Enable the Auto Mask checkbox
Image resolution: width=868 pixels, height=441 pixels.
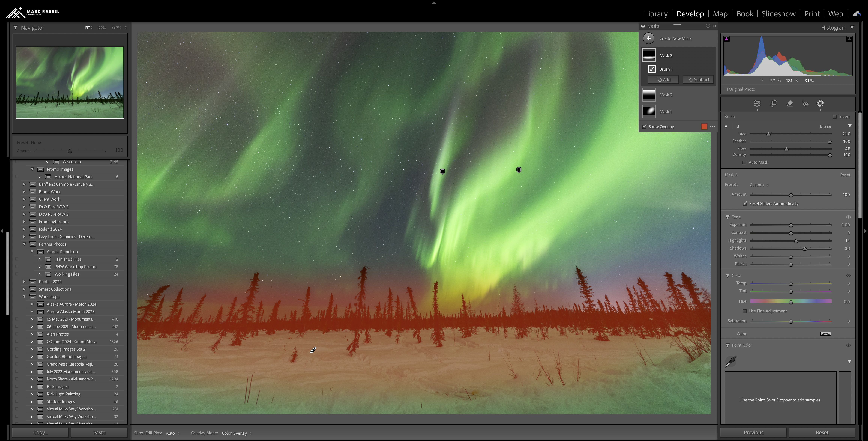pyautogui.click(x=744, y=162)
